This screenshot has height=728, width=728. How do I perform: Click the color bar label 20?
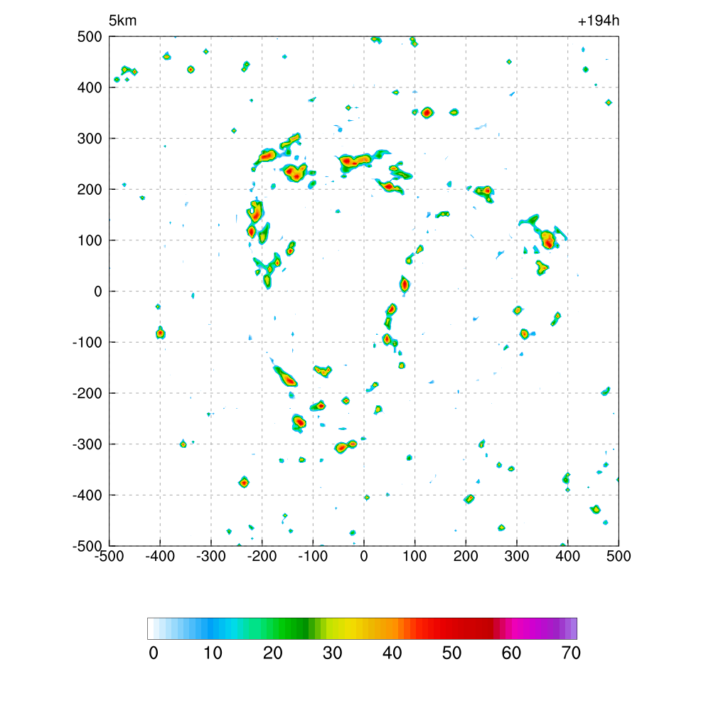pyautogui.click(x=272, y=653)
